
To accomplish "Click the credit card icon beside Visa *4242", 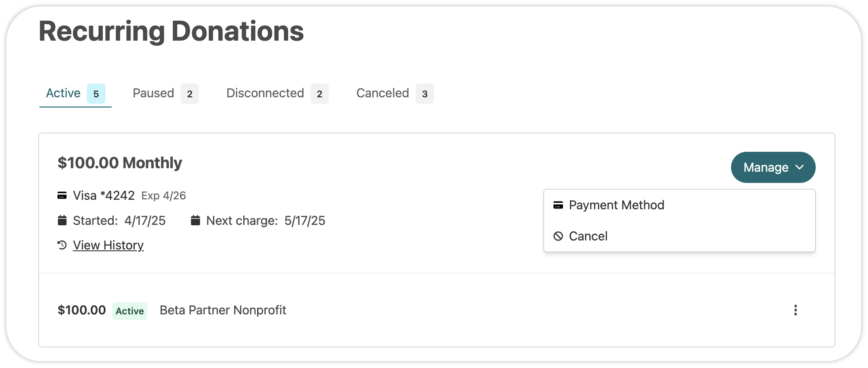I will click(62, 195).
